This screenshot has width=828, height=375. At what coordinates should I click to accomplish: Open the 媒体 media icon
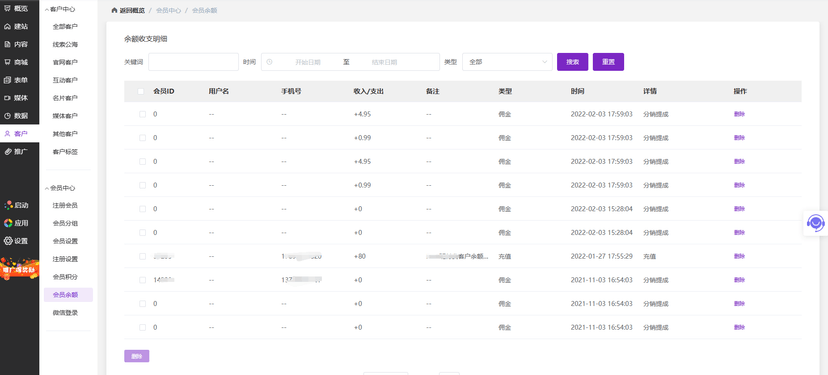[7, 98]
